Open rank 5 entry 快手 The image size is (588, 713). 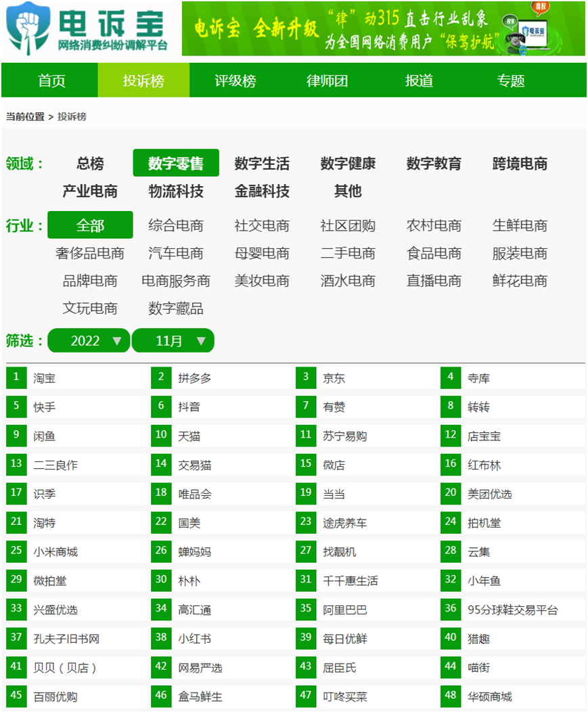(x=44, y=407)
